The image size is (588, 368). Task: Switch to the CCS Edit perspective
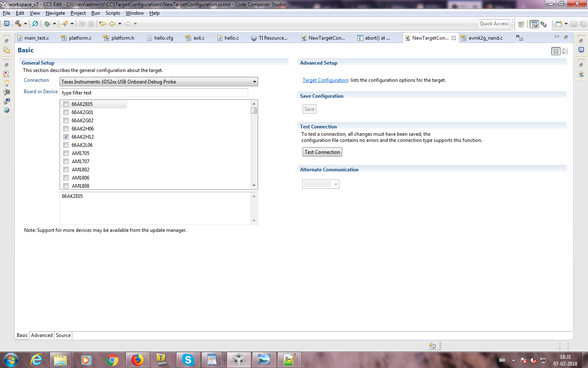pos(534,24)
